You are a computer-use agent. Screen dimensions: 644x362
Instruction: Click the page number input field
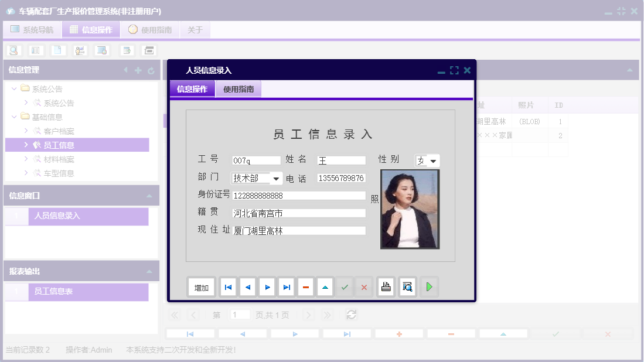240,315
